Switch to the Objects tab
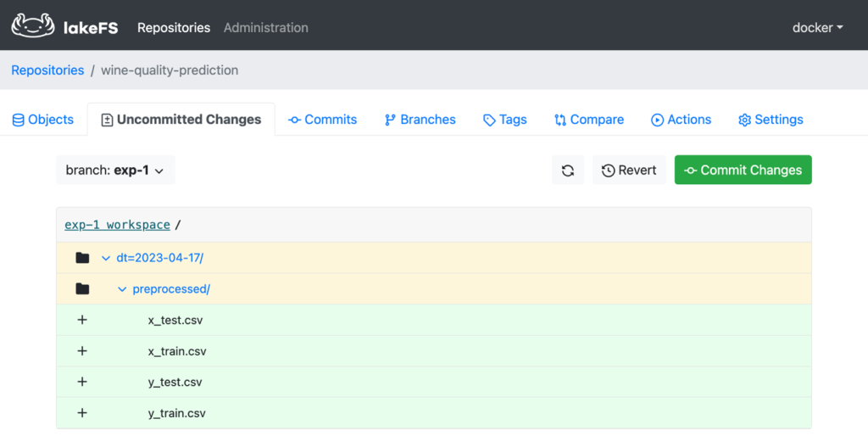 pyautogui.click(x=42, y=120)
